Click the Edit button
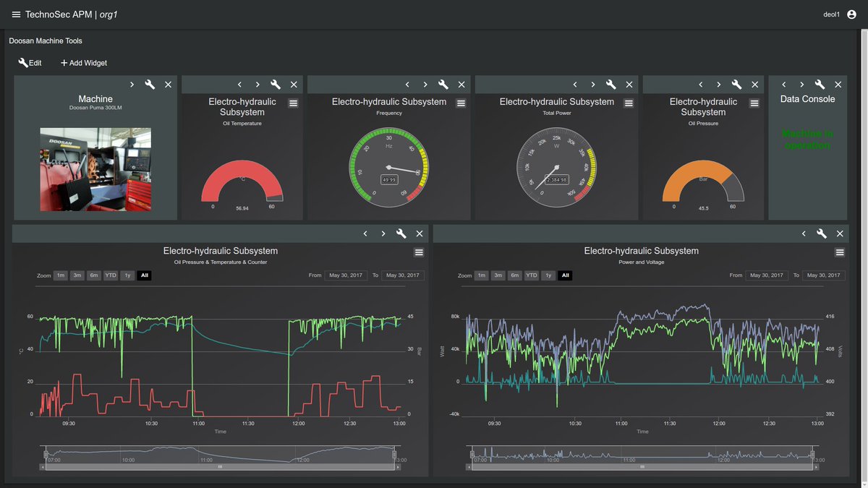 pyautogui.click(x=30, y=62)
